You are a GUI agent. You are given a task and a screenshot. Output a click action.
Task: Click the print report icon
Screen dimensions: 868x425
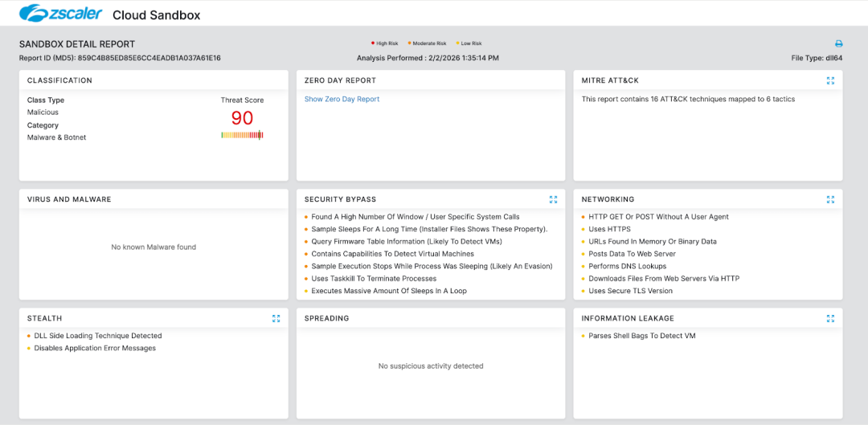pyautogui.click(x=838, y=44)
